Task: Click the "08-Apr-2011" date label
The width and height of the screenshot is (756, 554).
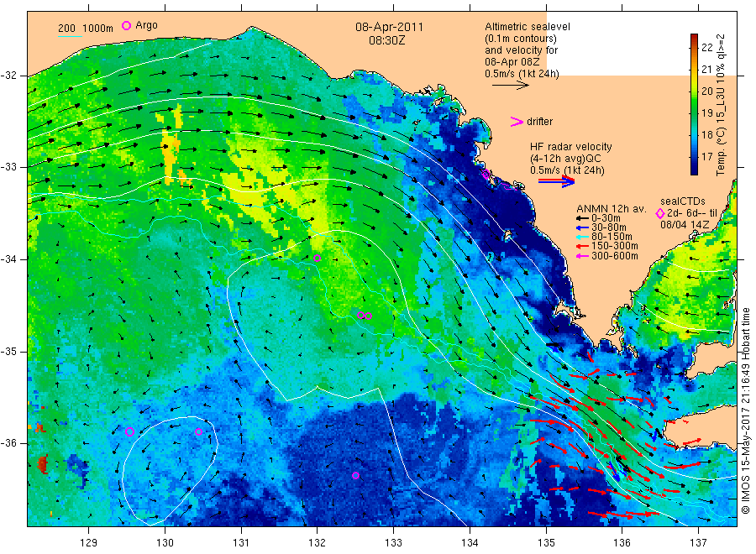Action: coord(389,27)
